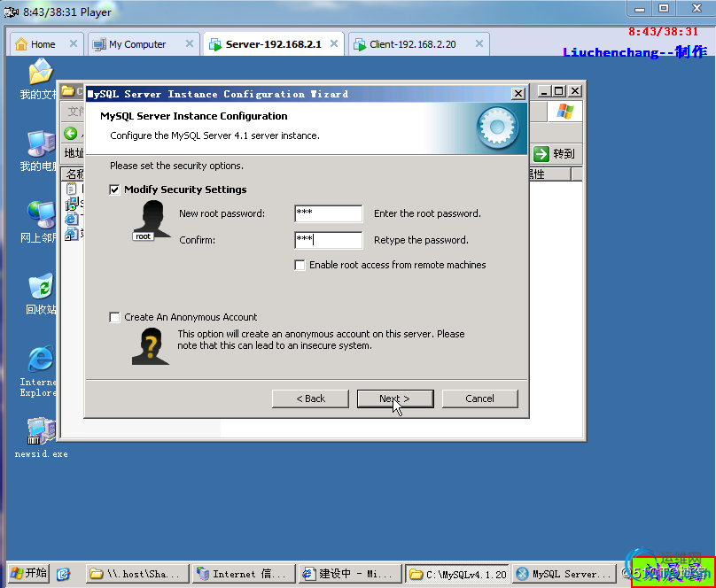Activate MySQL Server taskbar button
The image size is (716, 588).
[x=564, y=574]
